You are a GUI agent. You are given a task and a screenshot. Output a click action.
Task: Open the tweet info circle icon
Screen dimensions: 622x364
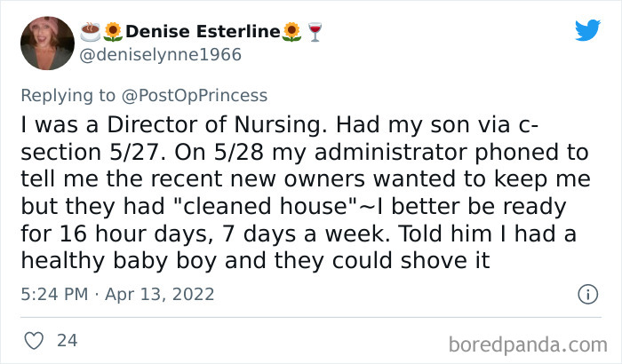click(586, 293)
